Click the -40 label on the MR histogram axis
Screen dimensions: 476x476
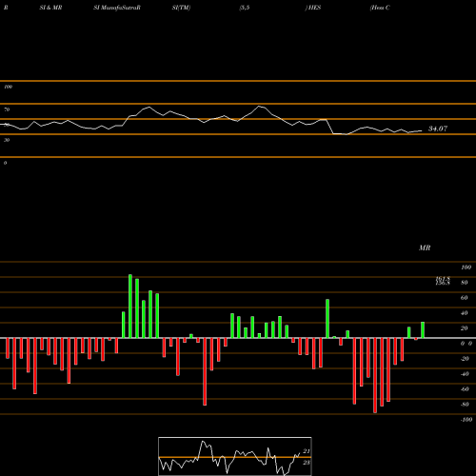pyautogui.click(x=465, y=374)
